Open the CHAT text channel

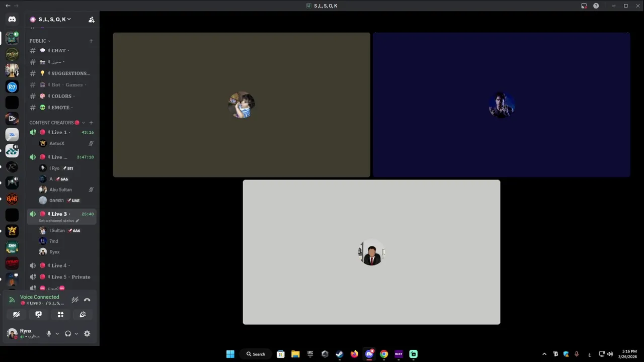(62, 50)
